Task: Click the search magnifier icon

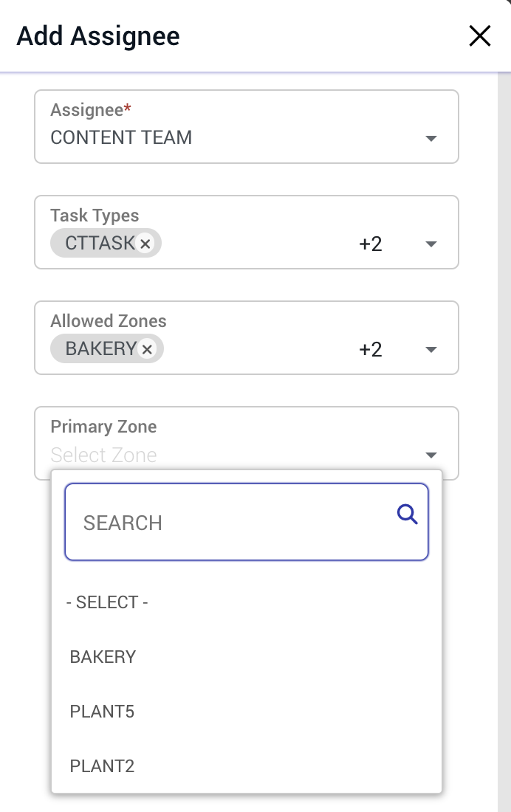Action: coord(408,514)
